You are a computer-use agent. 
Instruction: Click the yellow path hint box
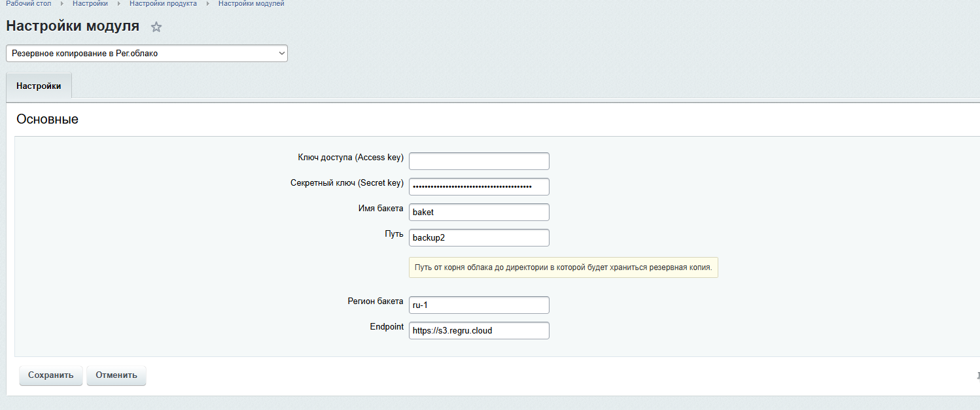[x=563, y=267]
